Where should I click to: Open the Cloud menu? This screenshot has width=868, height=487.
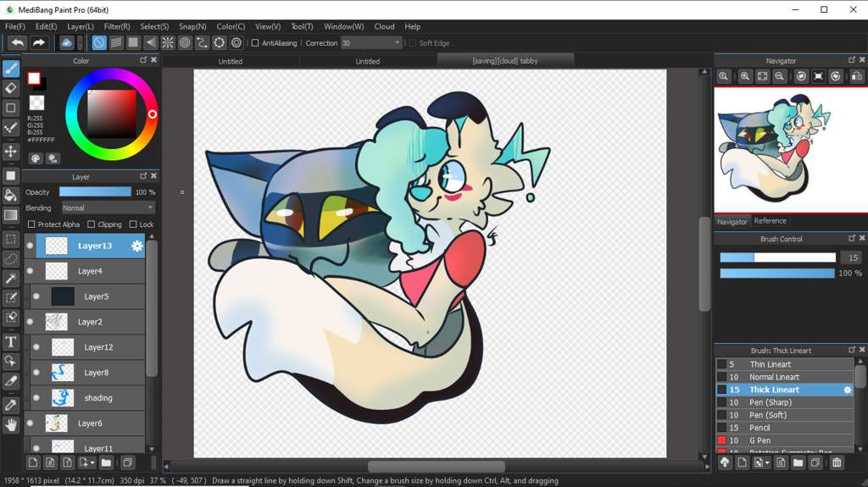384,26
